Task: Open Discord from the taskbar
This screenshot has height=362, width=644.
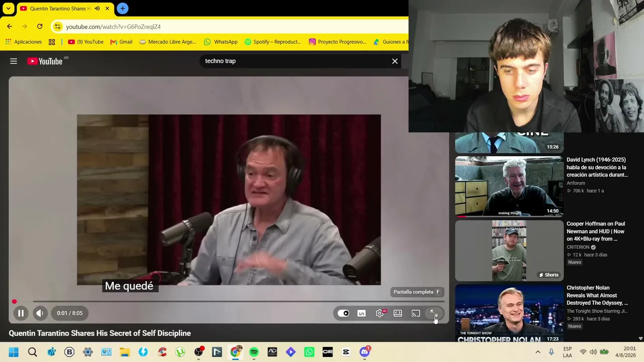Action: [365, 351]
